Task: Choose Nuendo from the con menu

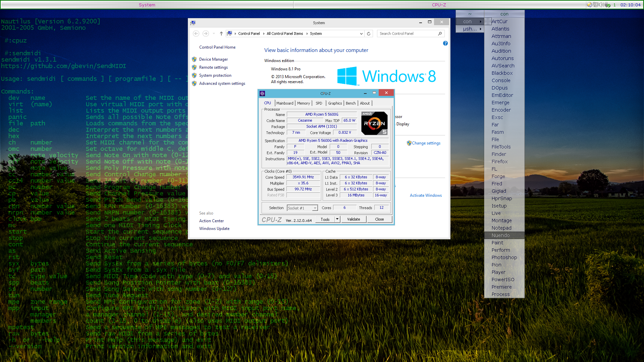Action: click(504, 235)
